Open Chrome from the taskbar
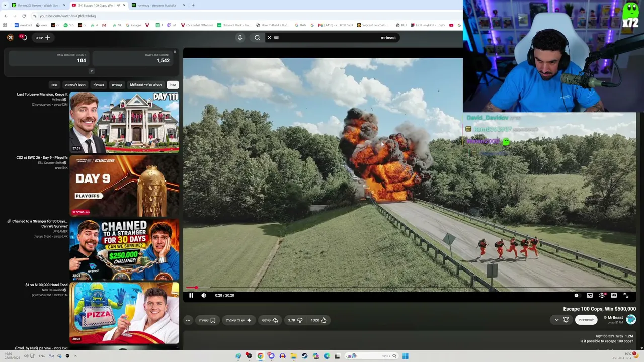Image resolution: width=644 pixels, height=362 pixels. click(x=260, y=356)
